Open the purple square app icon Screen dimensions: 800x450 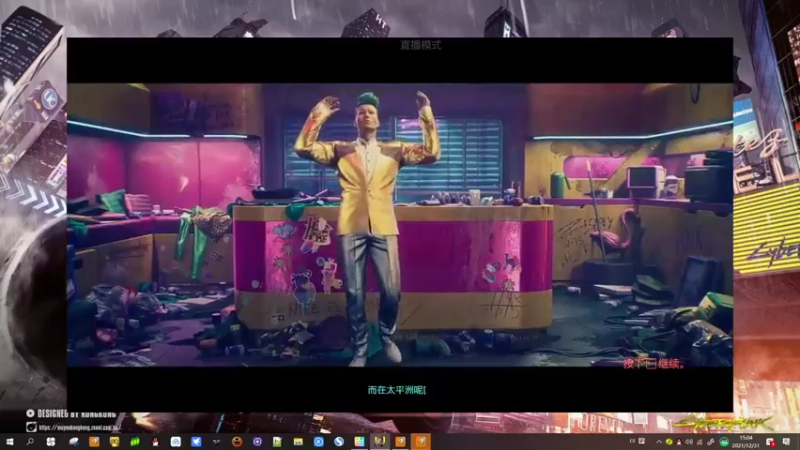(x=257, y=442)
